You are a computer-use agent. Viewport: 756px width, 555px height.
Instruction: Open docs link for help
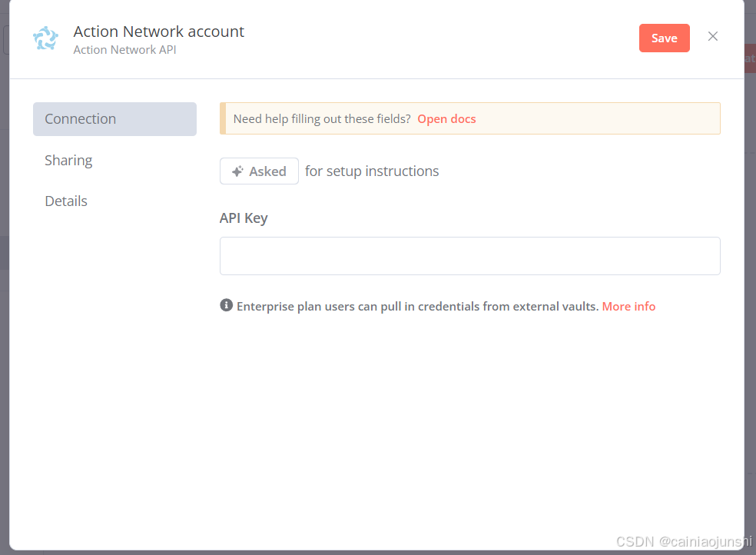446,119
